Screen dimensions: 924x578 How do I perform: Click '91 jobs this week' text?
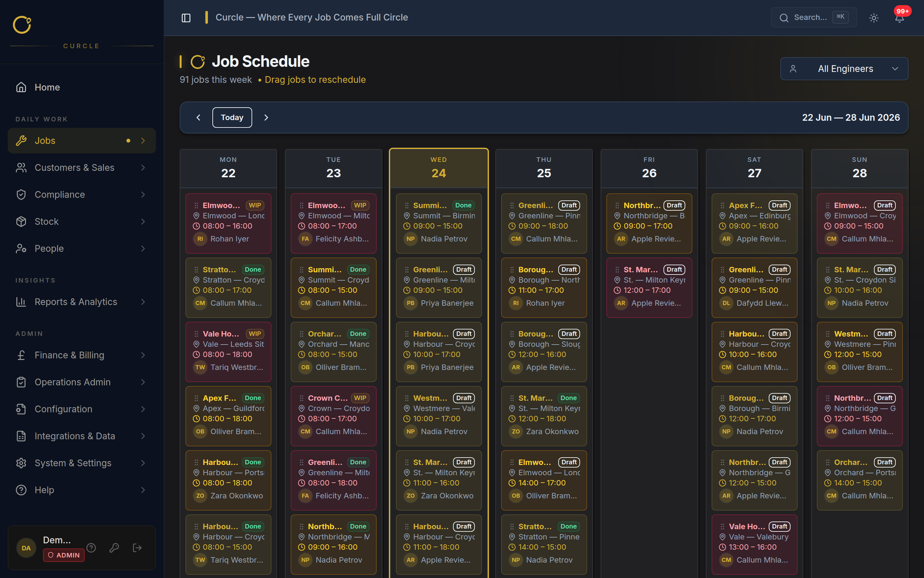[216, 80]
